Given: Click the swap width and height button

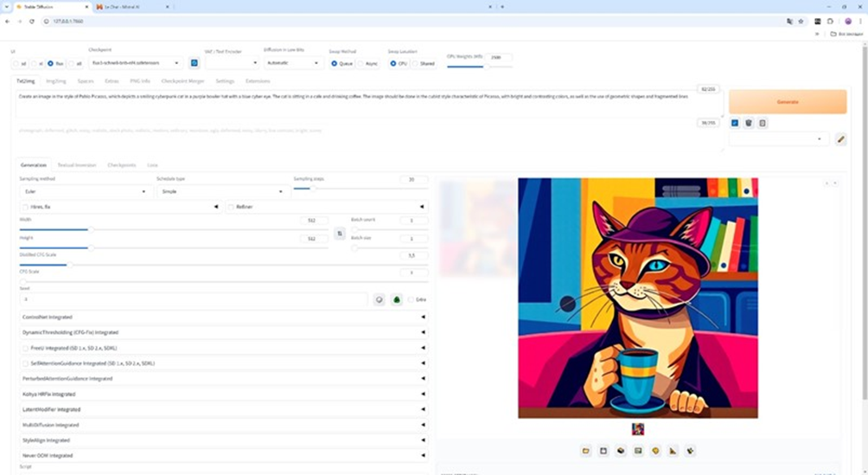Looking at the screenshot, I should pos(340,233).
